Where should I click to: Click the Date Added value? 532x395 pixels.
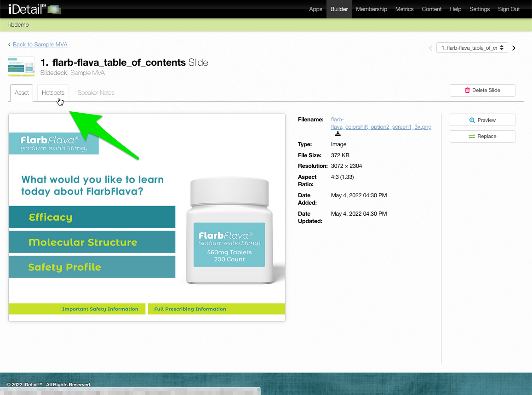[359, 195]
